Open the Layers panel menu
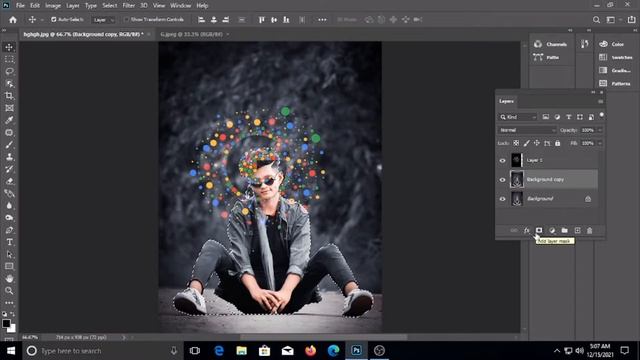The height and width of the screenshot is (360, 640). (600, 101)
